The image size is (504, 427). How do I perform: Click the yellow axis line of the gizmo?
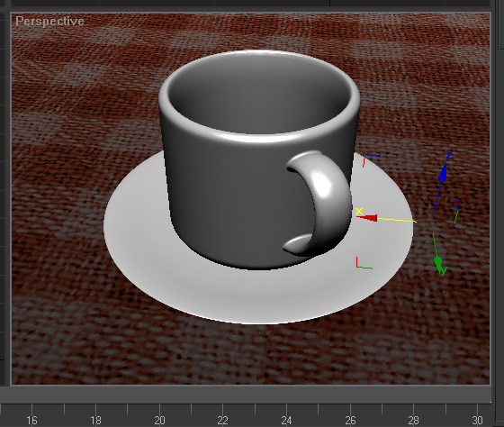(x=397, y=220)
